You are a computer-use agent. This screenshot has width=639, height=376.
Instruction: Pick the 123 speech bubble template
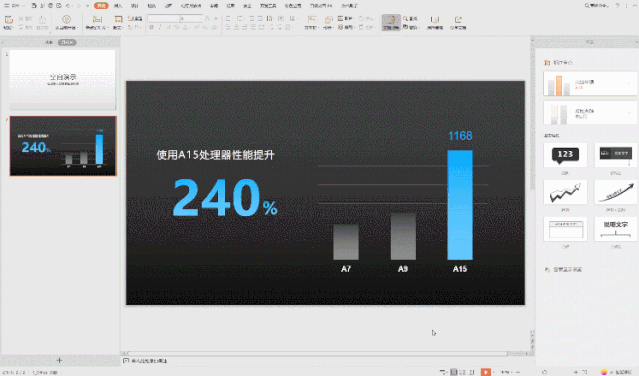point(565,155)
